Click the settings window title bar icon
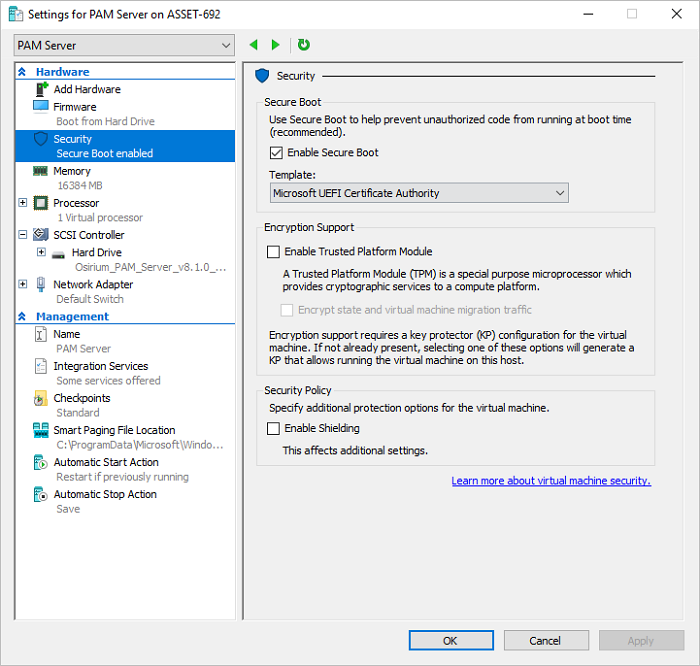Screen dimensions: 700x666 pyautogui.click(x=16, y=14)
